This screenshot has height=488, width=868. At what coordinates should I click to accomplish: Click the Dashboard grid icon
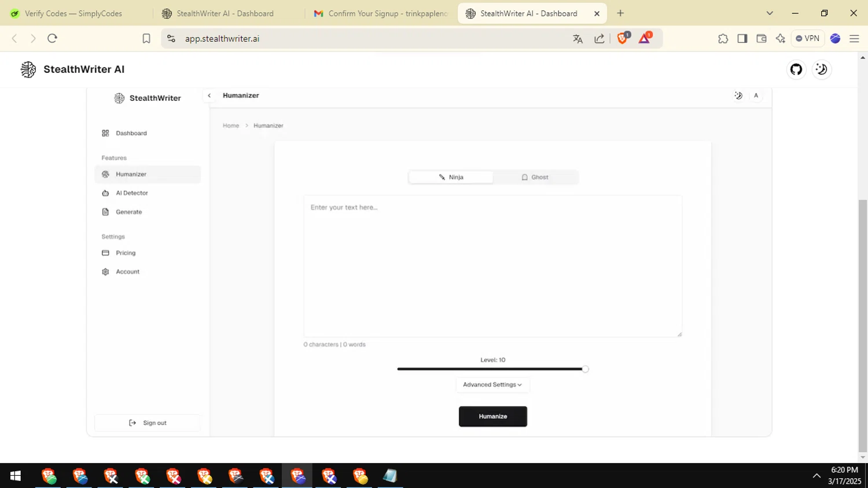coord(105,133)
